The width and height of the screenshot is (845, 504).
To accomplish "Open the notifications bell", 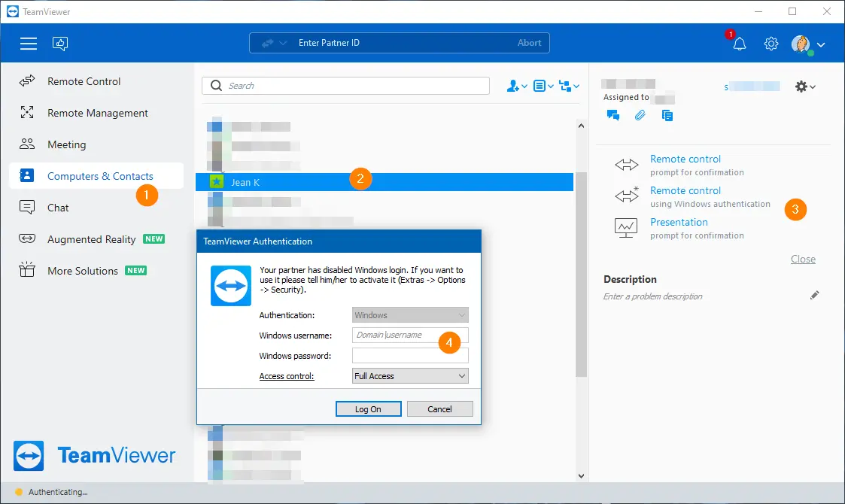I will pyautogui.click(x=740, y=44).
